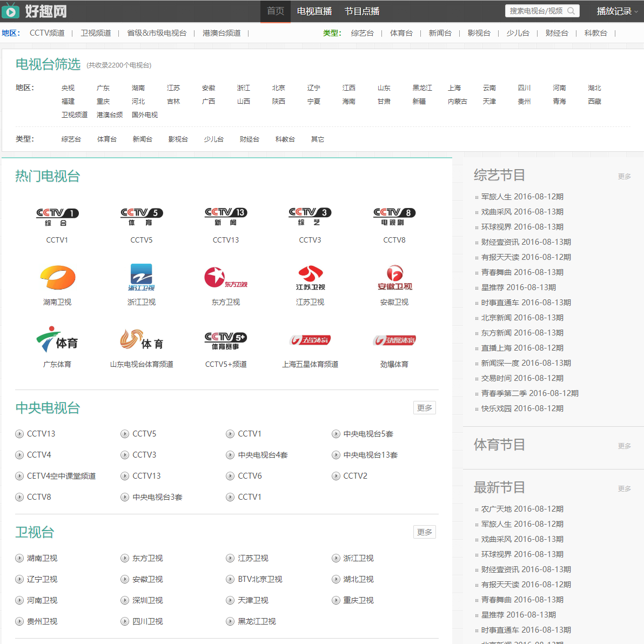Filter stations by 内蒙古 region
The height and width of the screenshot is (644, 644).
458,102
